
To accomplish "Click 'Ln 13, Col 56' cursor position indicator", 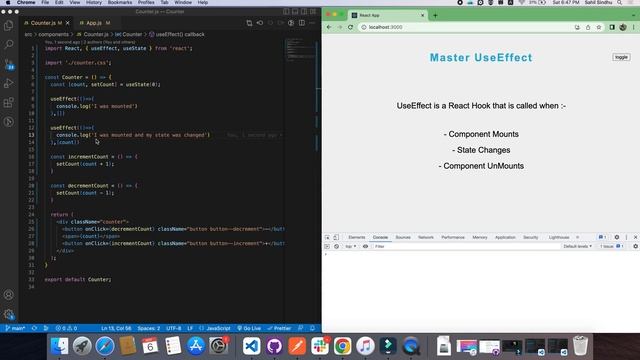I will point(116,328).
